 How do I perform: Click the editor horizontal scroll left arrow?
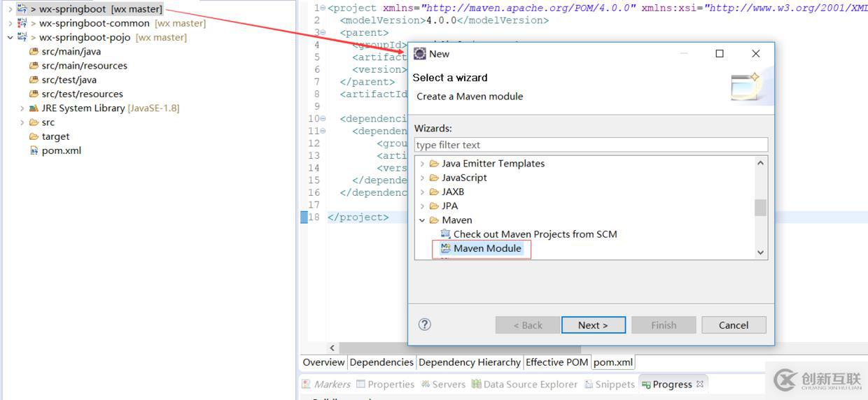pyautogui.click(x=332, y=348)
